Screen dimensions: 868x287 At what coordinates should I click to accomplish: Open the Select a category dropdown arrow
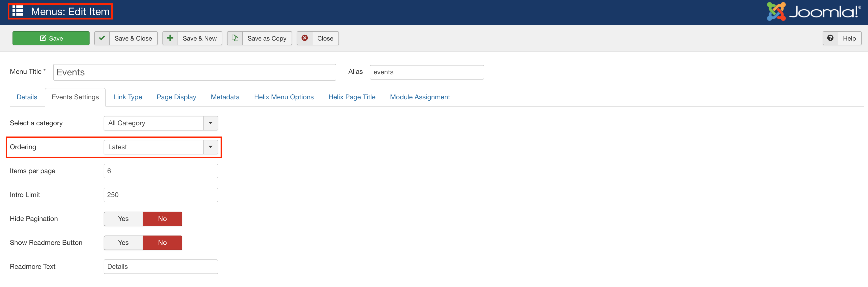coord(211,123)
